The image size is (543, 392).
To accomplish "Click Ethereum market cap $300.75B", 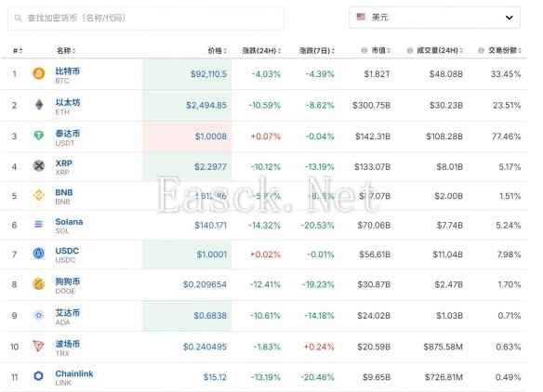I will point(371,105).
